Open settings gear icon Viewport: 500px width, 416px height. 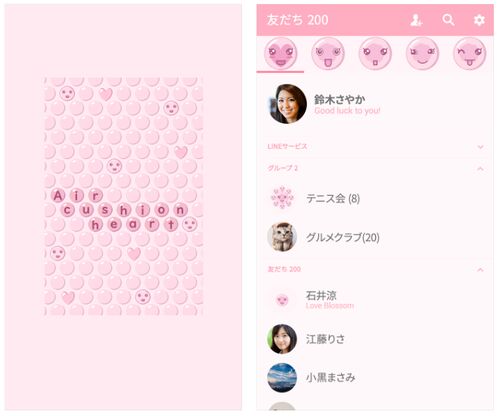coord(479,20)
